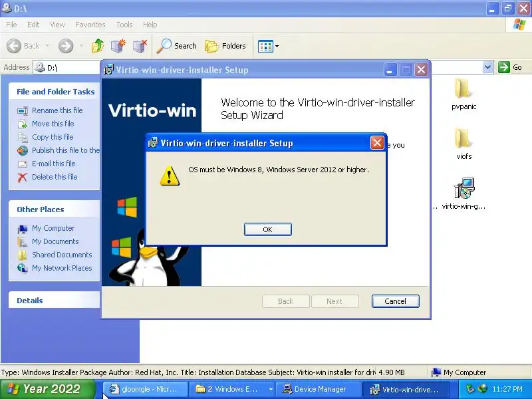
Task: Open the Favorites menu in Explorer
Action: 90,25
